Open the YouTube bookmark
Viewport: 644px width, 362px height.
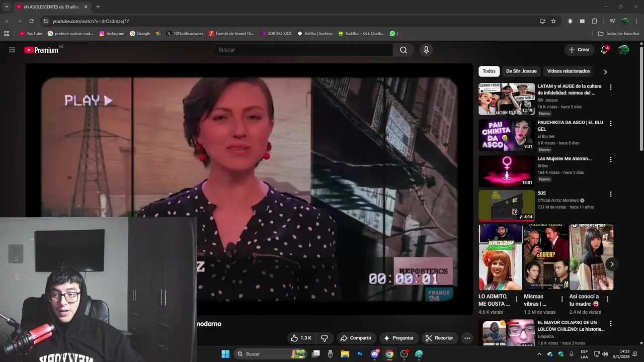31,34
